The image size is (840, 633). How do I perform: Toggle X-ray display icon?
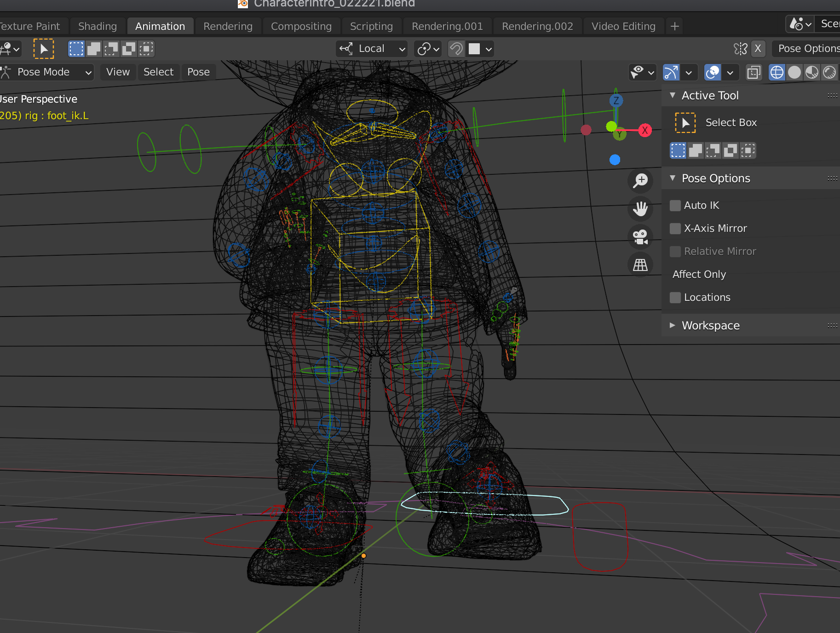(x=754, y=72)
